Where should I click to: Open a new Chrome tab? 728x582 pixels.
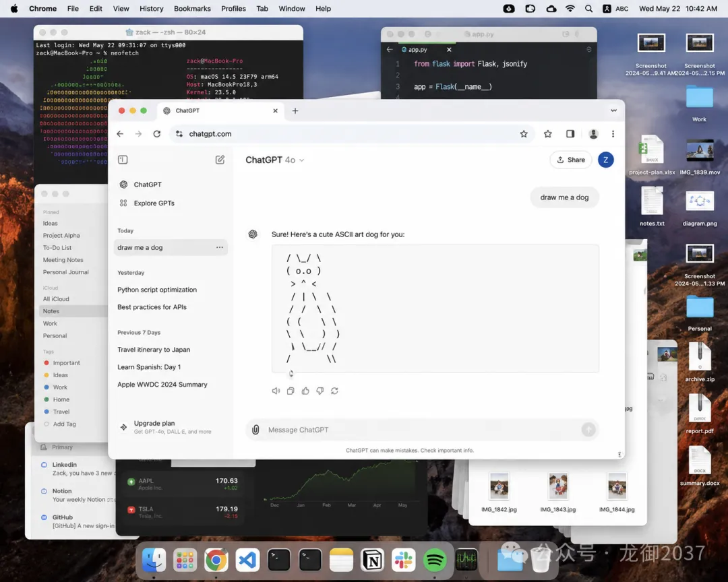point(295,110)
